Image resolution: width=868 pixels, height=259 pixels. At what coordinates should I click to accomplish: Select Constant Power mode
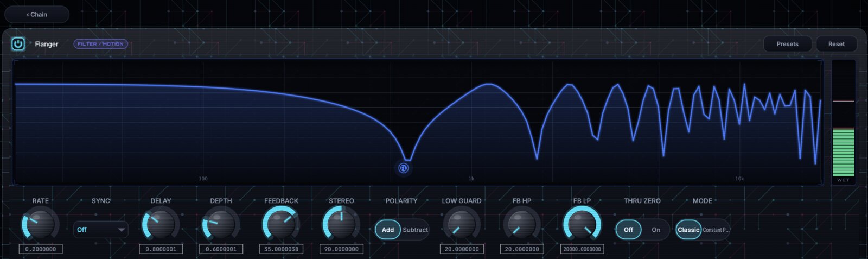pos(716,230)
